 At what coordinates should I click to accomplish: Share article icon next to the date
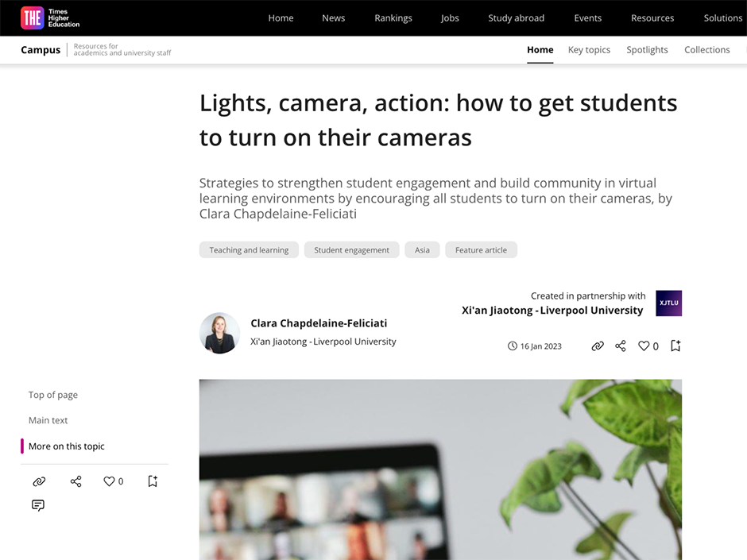click(x=621, y=346)
